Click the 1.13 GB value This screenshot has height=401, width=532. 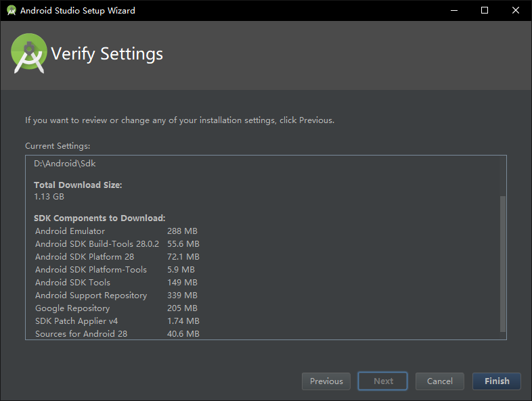tap(49, 197)
